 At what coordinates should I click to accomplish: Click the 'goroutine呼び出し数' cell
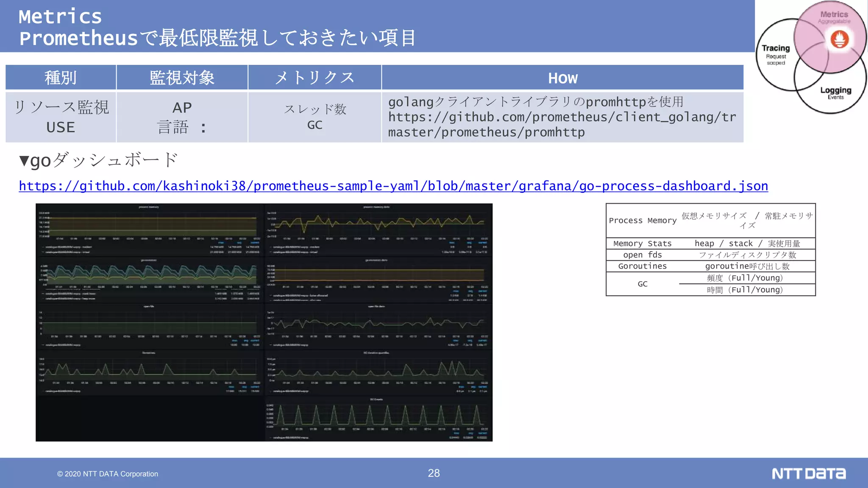pyautogui.click(x=747, y=266)
